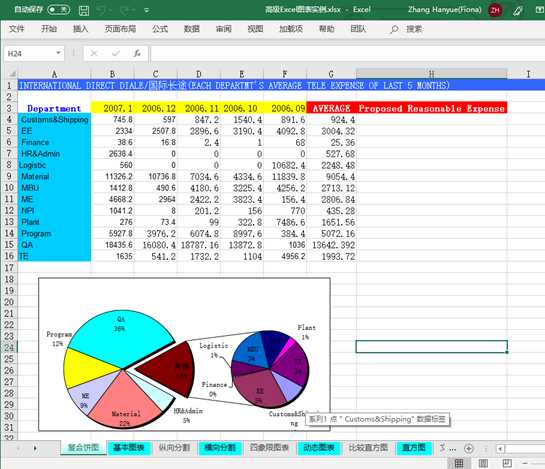This screenshot has height=469, width=545.
Task: Click the 2007.1 column header cell
Action: (x=113, y=108)
